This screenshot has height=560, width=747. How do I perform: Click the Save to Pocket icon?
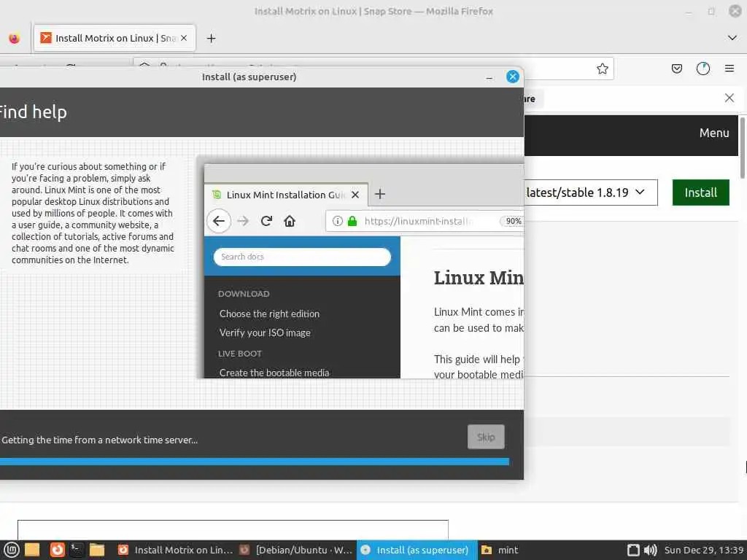(x=676, y=69)
